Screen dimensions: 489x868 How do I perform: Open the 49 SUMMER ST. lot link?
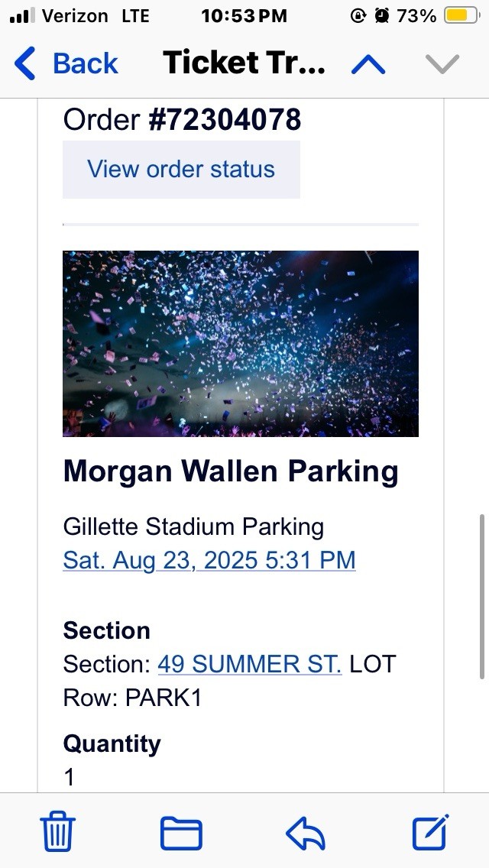click(250, 664)
